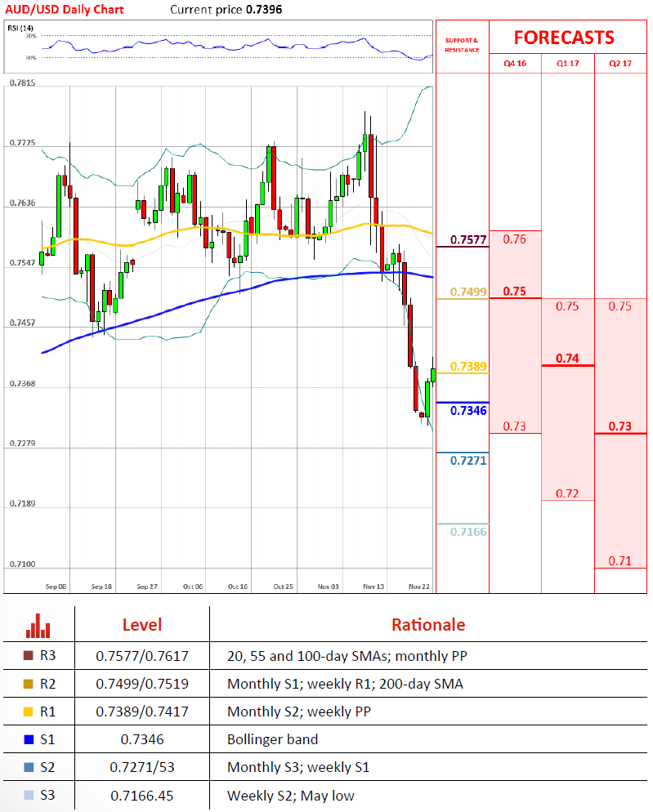Click the 0.7577/0.7617 level cell
Viewport: 653px width, 812px height.
tap(142, 656)
